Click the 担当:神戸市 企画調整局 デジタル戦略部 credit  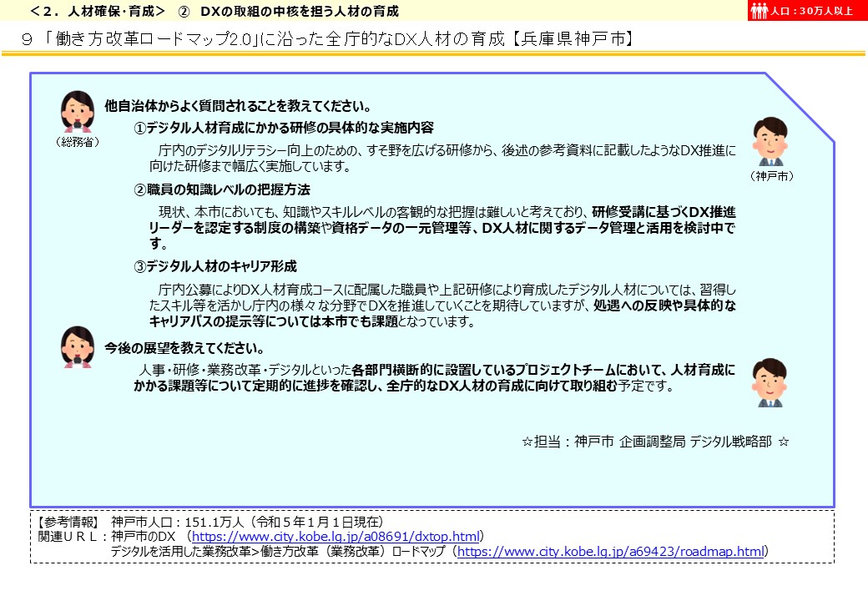(655, 442)
